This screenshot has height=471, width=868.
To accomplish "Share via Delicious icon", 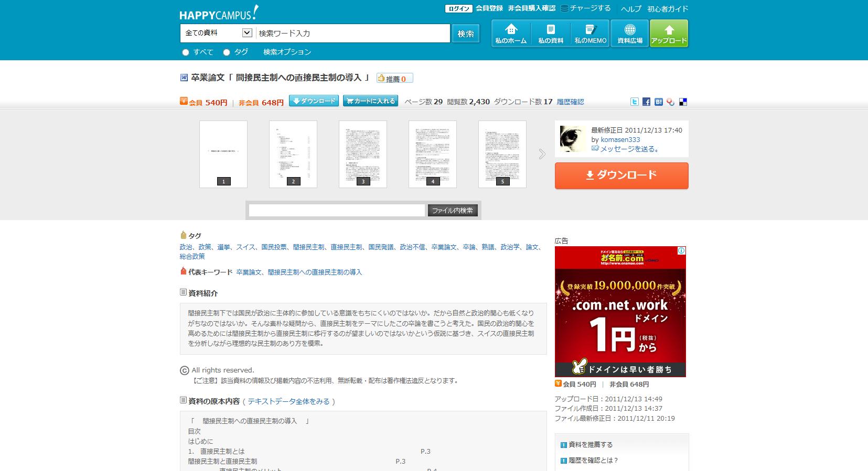I will [x=683, y=102].
